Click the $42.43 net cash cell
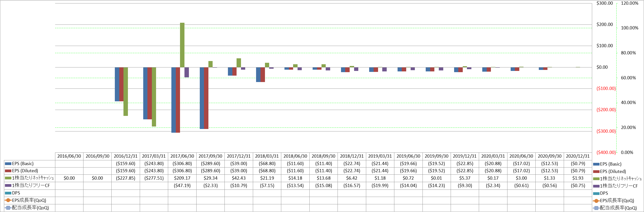Viewport: 644px width, 212px height. pyautogui.click(x=239, y=178)
